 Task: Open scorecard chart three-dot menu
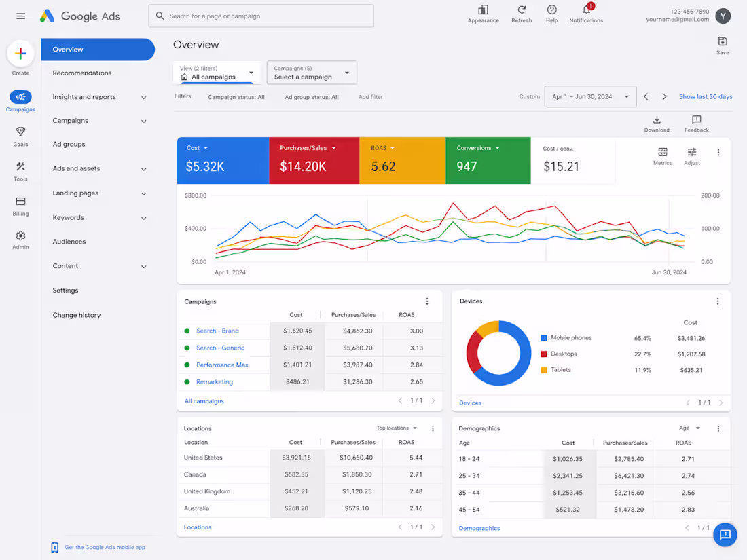(x=718, y=152)
